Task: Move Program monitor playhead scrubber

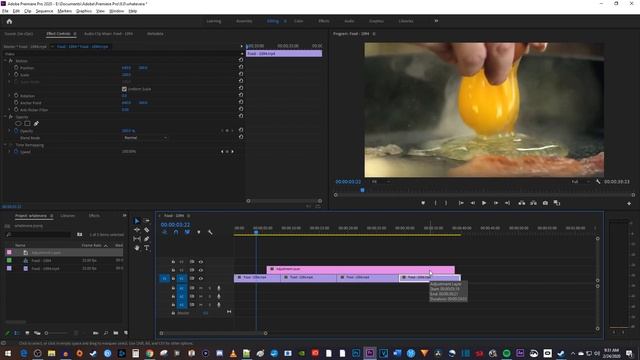Action: 362,190
